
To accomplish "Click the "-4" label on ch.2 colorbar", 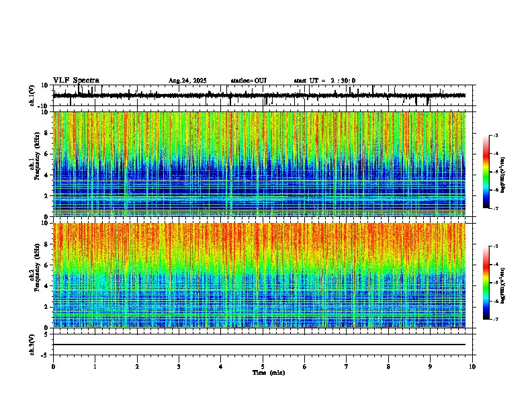I will [x=495, y=265].
